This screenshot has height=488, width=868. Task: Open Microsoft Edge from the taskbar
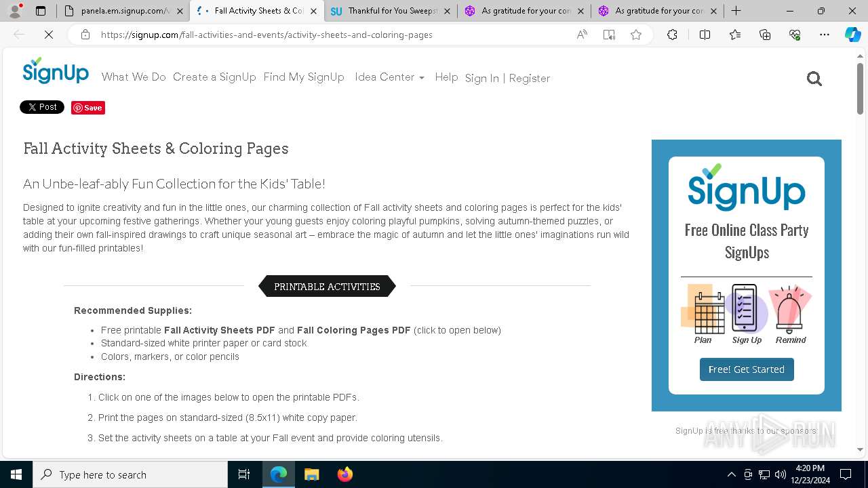point(279,474)
